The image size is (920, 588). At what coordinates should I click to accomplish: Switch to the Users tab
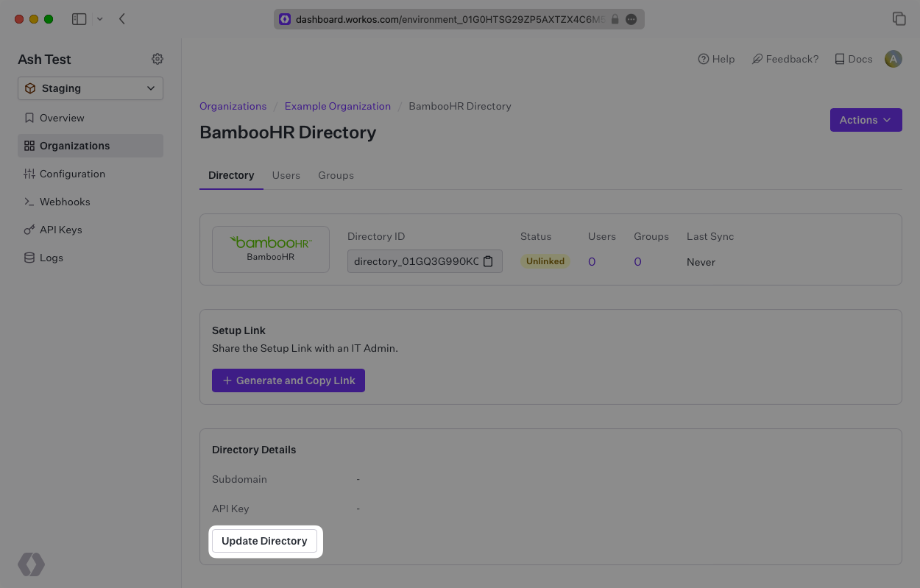pos(286,175)
